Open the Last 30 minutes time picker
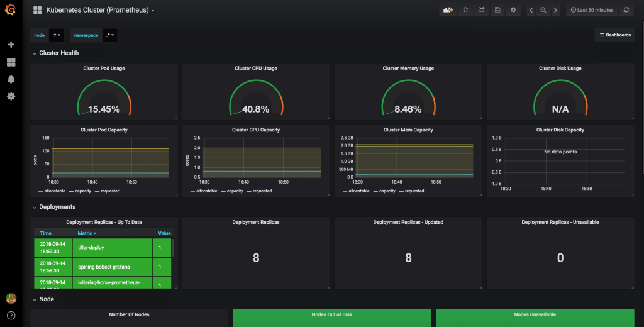The width and height of the screenshot is (644, 327). pyautogui.click(x=592, y=10)
